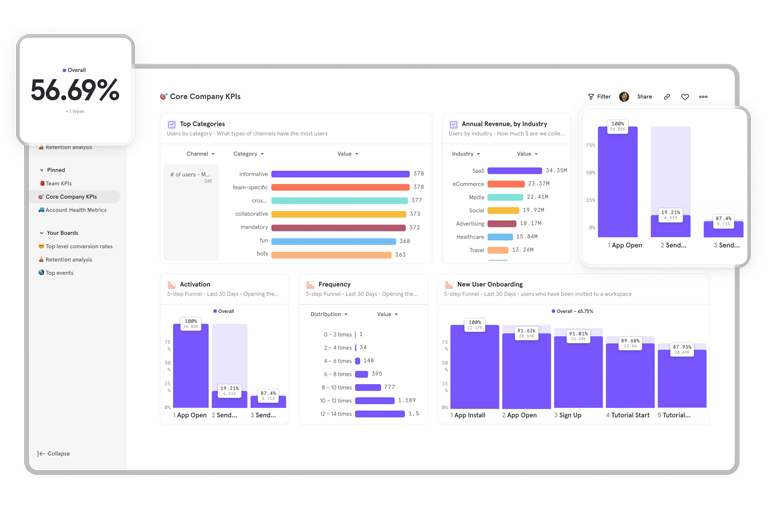Click the Share button
The image size is (768, 512).
[x=644, y=97]
